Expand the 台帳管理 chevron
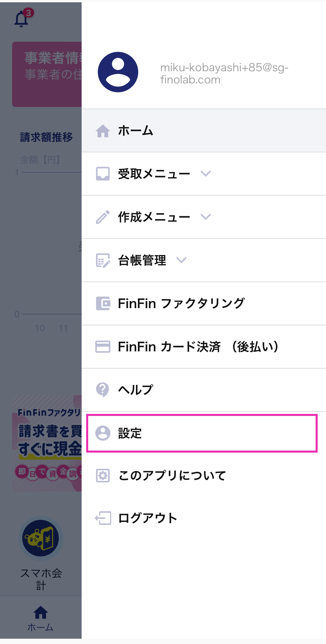 point(181,260)
